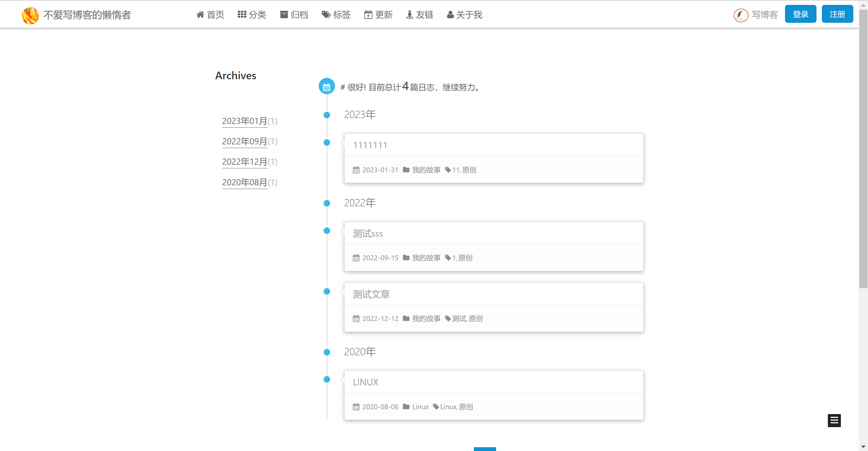Image resolution: width=868 pixels, height=451 pixels.
Task: Click folder icon in LINUX post card
Action: (406, 406)
